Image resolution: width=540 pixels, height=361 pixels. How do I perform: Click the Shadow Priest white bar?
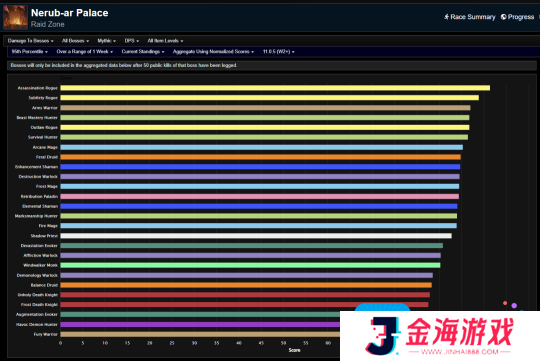point(256,236)
